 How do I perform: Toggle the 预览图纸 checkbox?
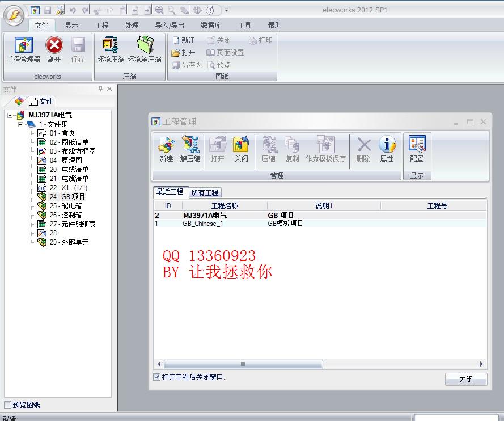pyautogui.click(x=7, y=405)
